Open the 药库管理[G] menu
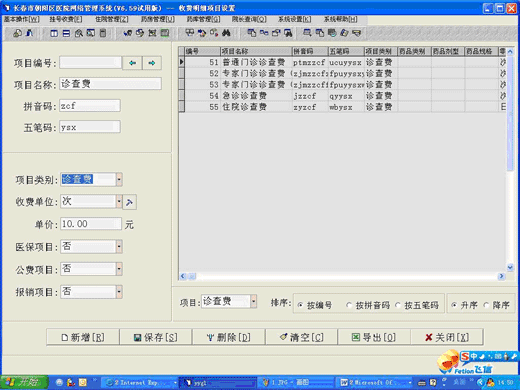This screenshot has height=390, width=520. pyautogui.click(x=203, y=19)
